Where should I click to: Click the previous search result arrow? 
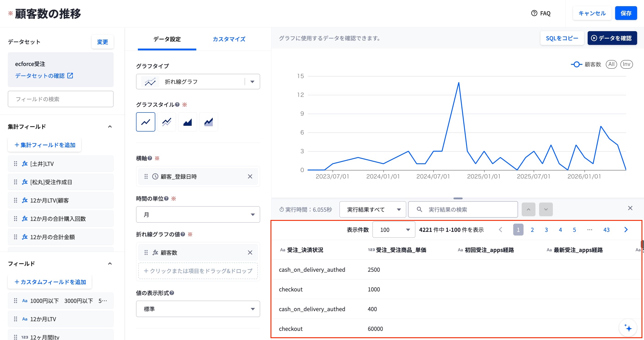528,209
